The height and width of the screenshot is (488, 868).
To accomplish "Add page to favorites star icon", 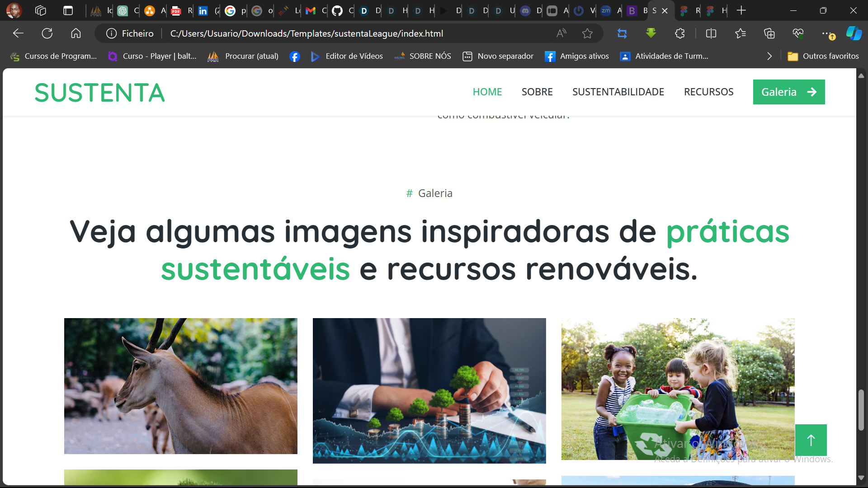I will click(587, 33).
